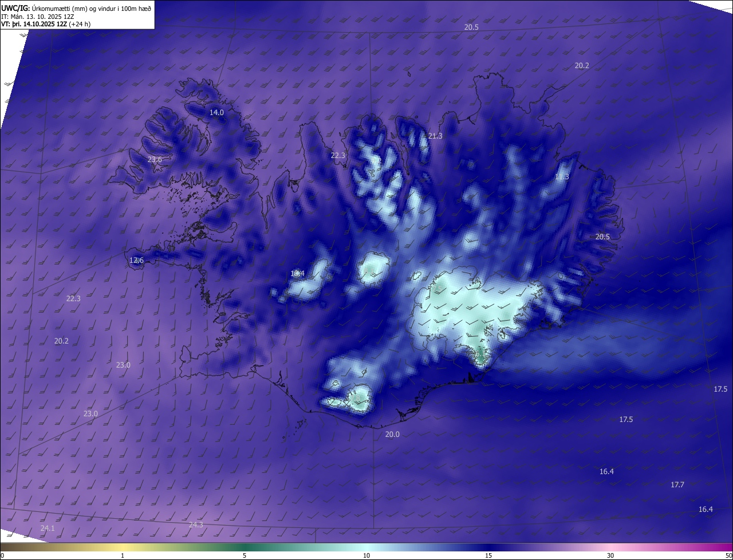Screen dimensions: 733x560
Task: Click the 15 tick label on legend
Action: [x=488, y=555]
